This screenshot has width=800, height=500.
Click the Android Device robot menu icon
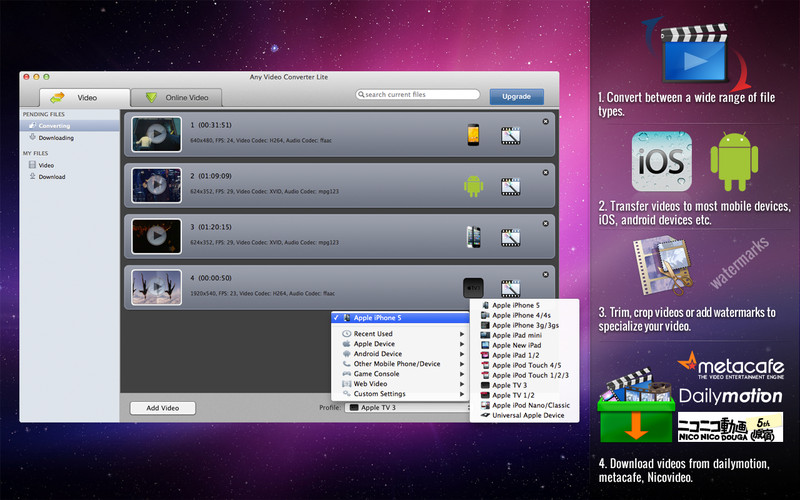pyautogui.click(x=346, y=354)
